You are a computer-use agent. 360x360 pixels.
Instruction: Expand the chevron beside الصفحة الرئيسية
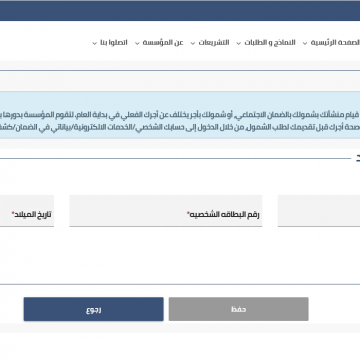point(305,43)
